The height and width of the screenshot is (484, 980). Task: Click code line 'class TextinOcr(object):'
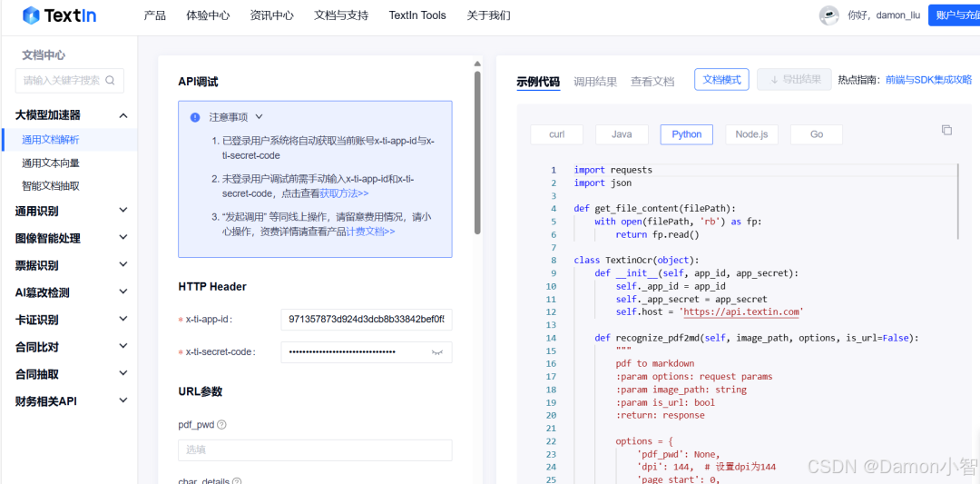click(x=636, y=260)
